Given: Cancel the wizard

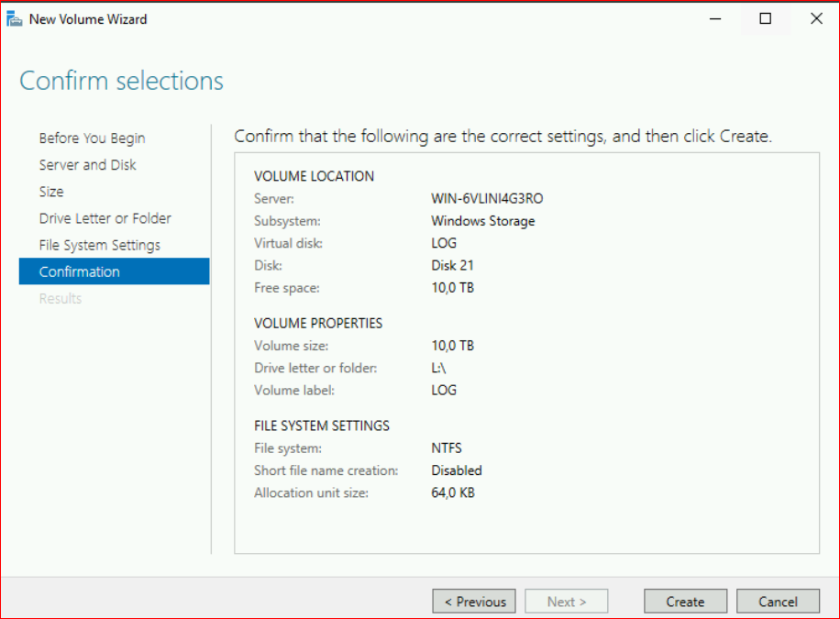Looking at the screenshot, I should click(778, 602).
